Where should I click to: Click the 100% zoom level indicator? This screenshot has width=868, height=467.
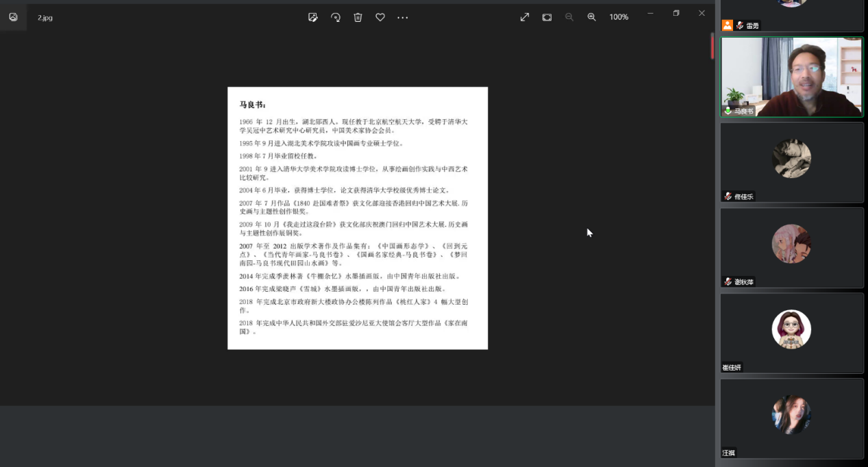click(619, 17)
